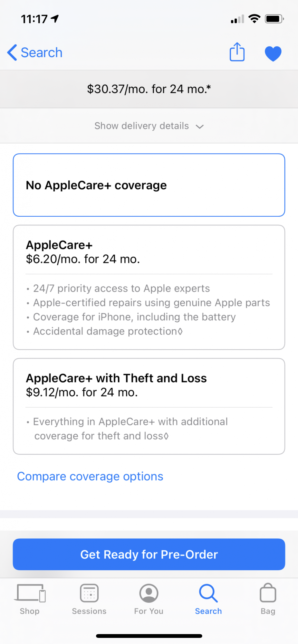Select AppleCare+ with Theft and Loss
The image size is (298, 644).
(x=149, y=406)
